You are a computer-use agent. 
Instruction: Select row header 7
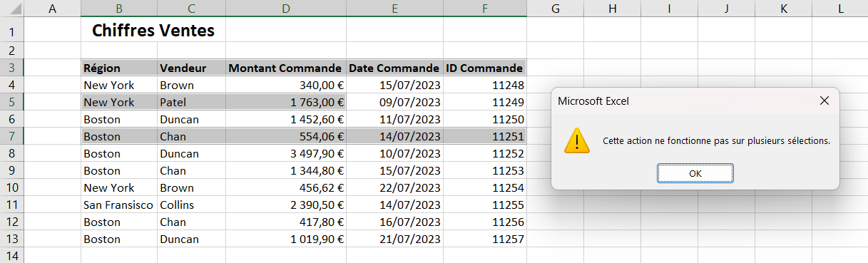(12, 136)
